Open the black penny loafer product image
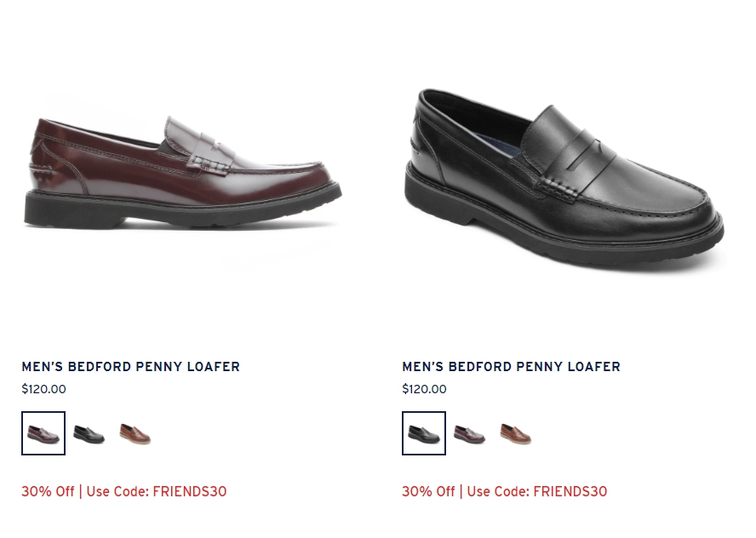The height and width of the screenshot is (538, 756). (x=564, y=179)
